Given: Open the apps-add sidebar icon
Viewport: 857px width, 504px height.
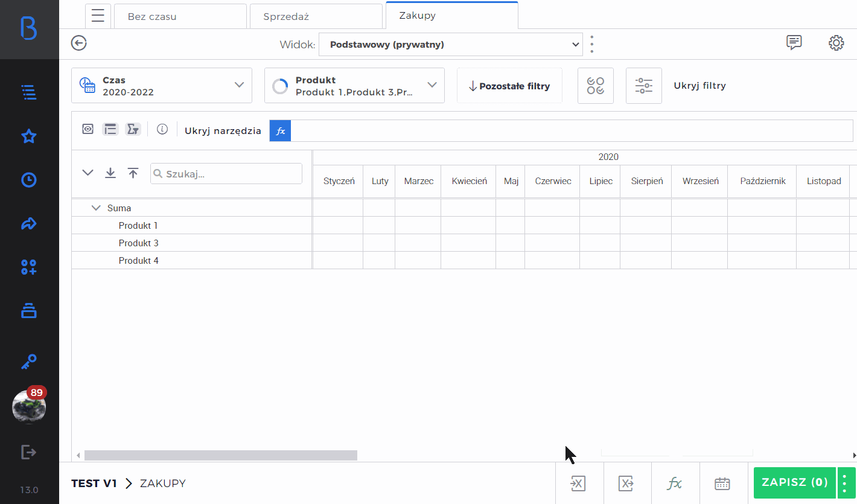Looking at the screenshot, I should [x=29, y=267].
